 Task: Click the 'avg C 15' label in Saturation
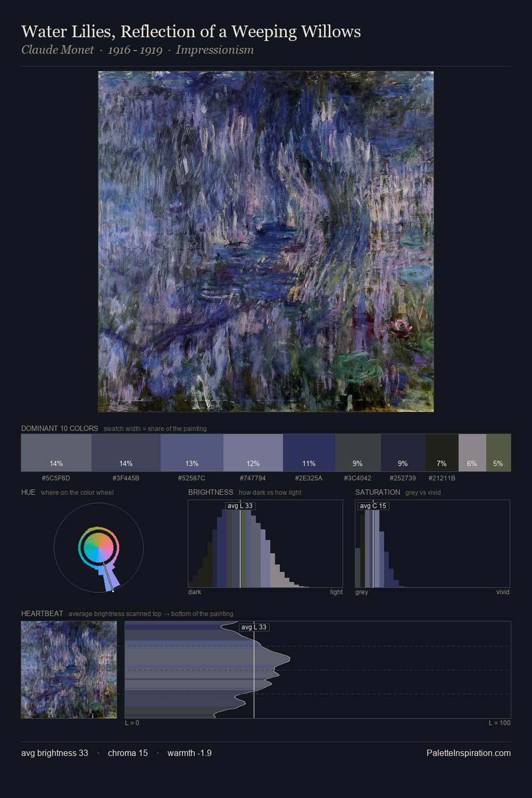coord(373,506)
